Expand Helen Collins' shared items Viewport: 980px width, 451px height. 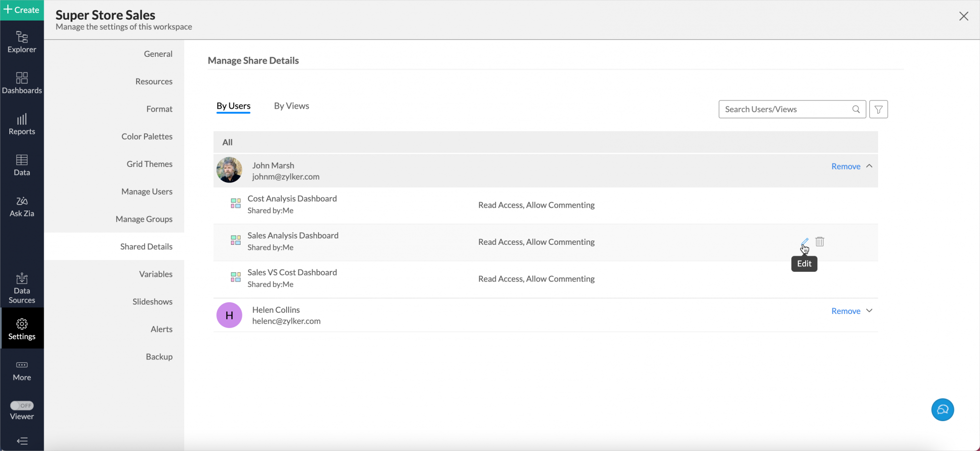(x=869, y=311)
